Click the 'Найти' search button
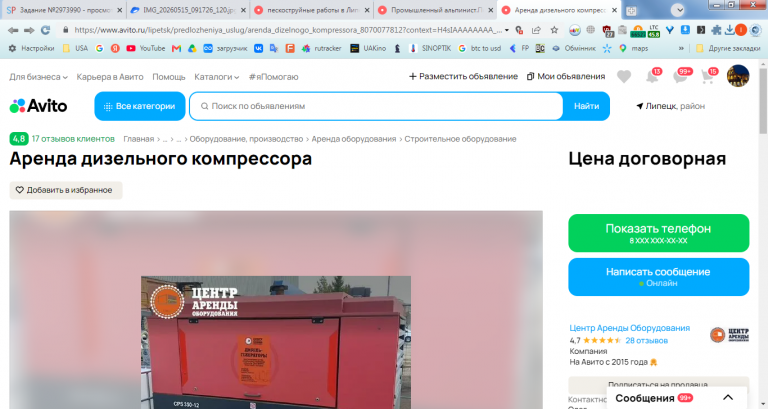Image resolution: width=768 pixels, height=409 pixels. click(x=586, y=106)
